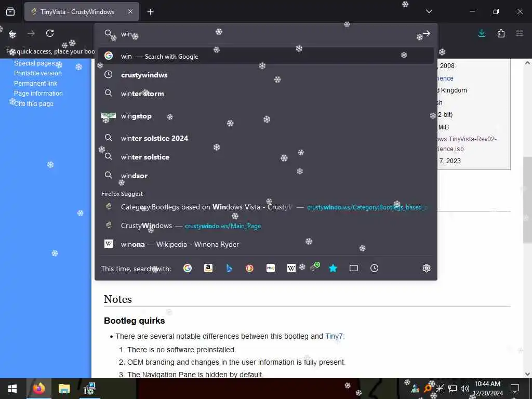Open the Special pages sidebar link
Viewport: 532px width, 399px height.
tap(34, 63)
